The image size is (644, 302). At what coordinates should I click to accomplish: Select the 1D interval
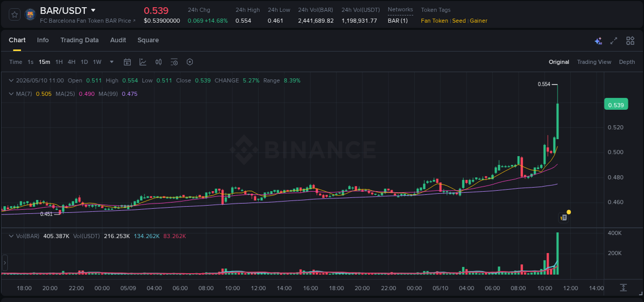[x=84, y=62]
